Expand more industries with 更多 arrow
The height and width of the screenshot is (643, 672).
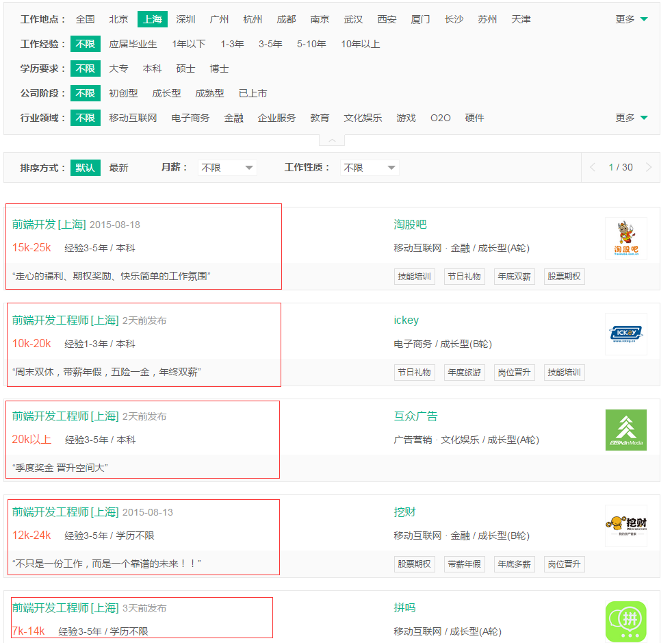click(x=632, y=118)
